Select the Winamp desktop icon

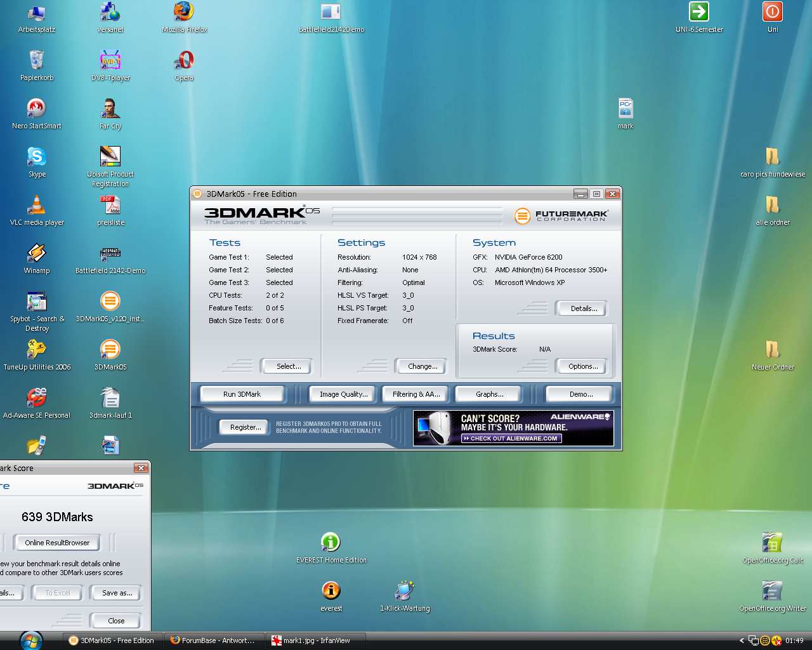tap(37, 259)
